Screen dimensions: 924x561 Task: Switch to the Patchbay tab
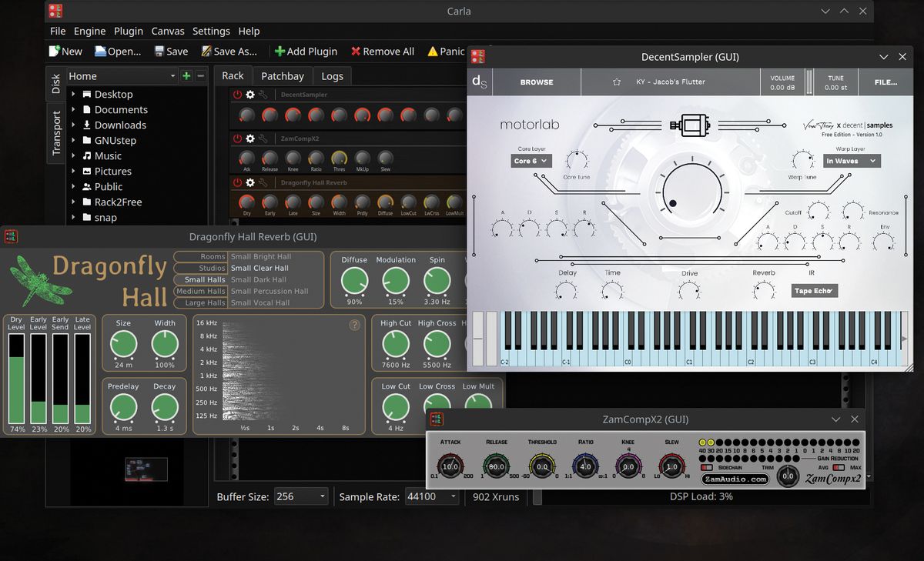tap(282, 75)
